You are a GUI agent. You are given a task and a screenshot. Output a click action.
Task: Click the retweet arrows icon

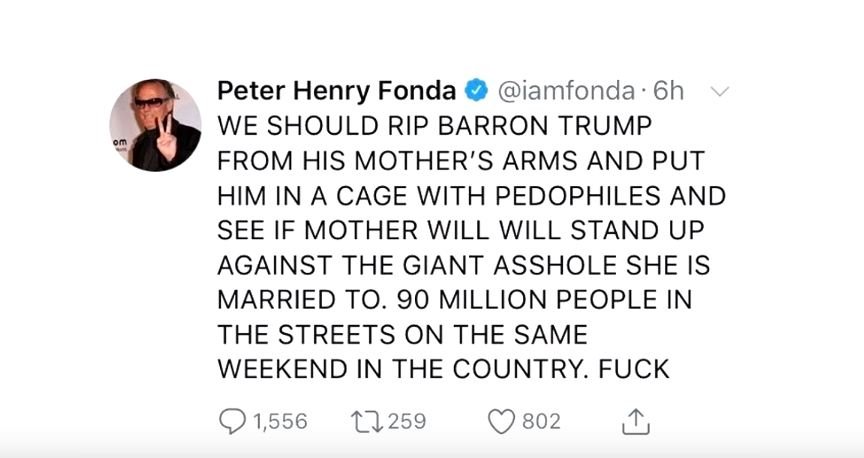tap(366, 422)
